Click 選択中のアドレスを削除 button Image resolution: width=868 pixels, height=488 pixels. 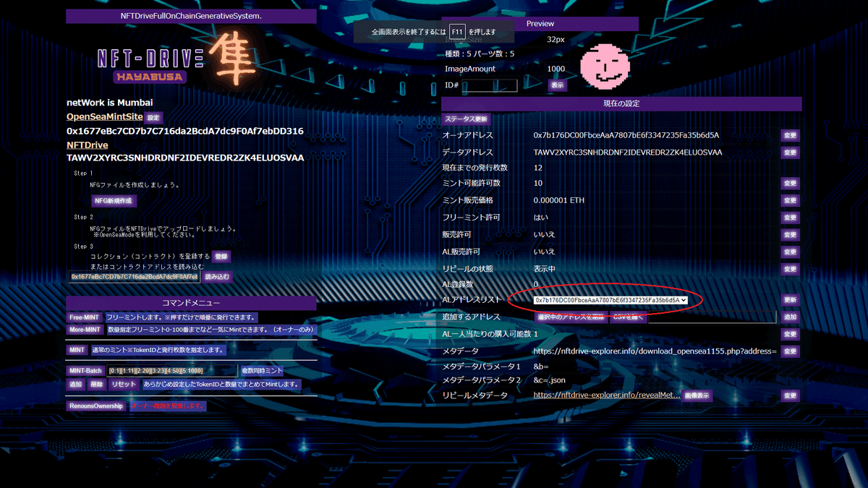[x=571, y=317]
